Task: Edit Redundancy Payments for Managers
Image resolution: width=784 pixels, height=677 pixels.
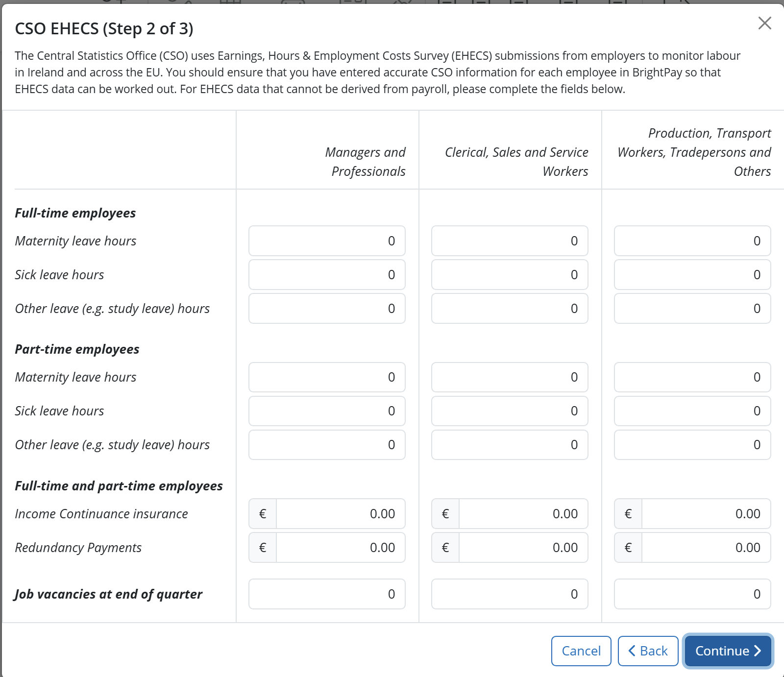Action: click(x=341, y=547)
